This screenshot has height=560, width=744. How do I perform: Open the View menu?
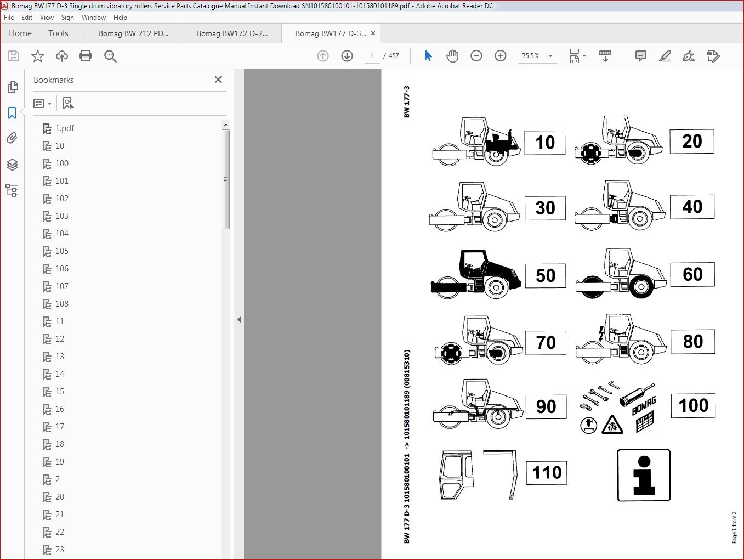[47, 18]
